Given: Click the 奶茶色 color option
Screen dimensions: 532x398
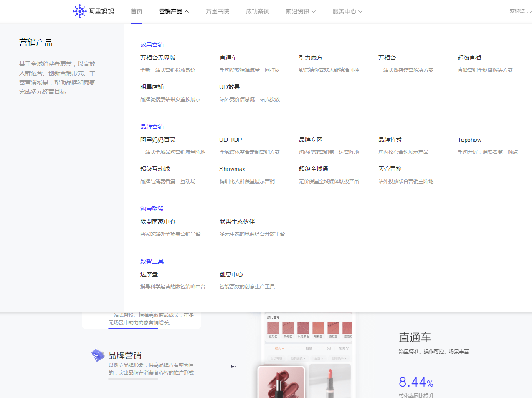Looking at the screenshot, I should pyautogui.click(x=288, y=328).
